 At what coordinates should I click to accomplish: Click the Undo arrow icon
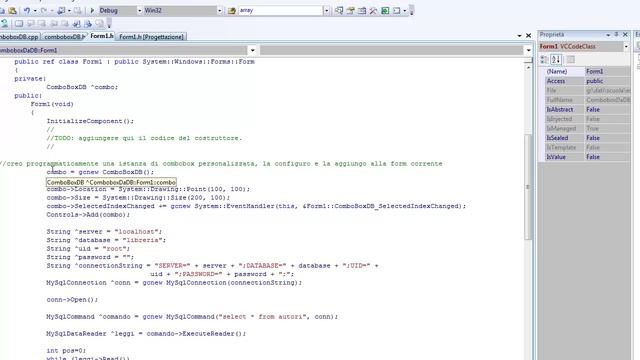point(27,11)
